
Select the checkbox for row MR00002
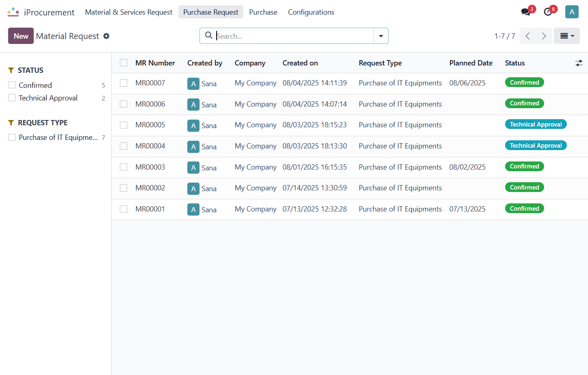click(x=124, y=188)
